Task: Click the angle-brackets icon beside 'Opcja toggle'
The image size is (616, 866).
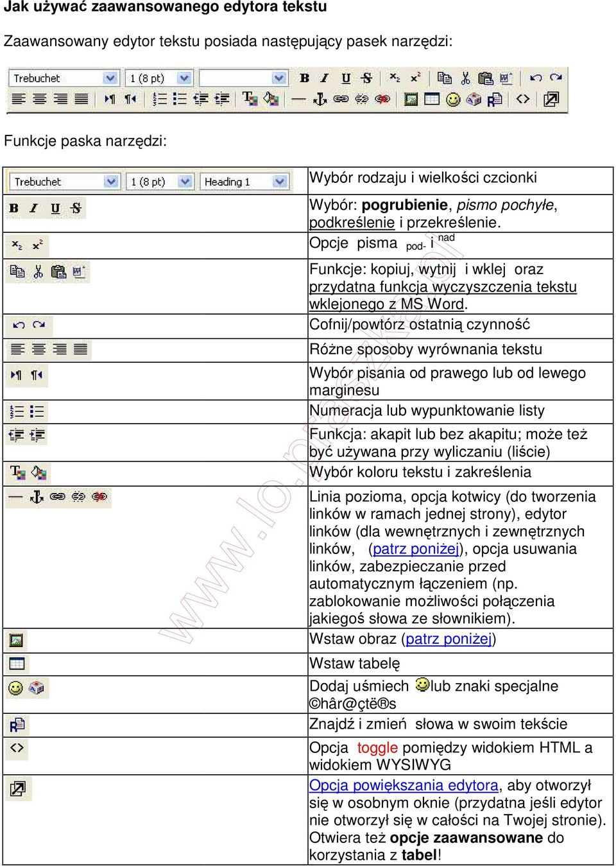Action: click(x=17, y=747)
